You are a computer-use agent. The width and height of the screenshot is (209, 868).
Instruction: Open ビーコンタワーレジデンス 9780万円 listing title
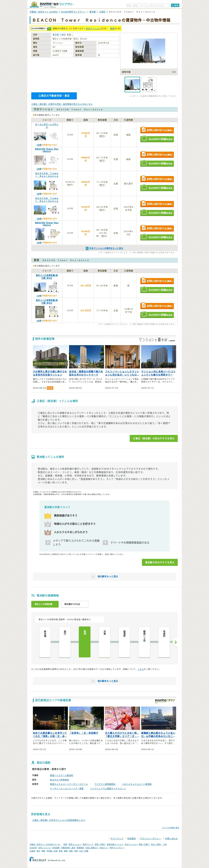point(47,126)
